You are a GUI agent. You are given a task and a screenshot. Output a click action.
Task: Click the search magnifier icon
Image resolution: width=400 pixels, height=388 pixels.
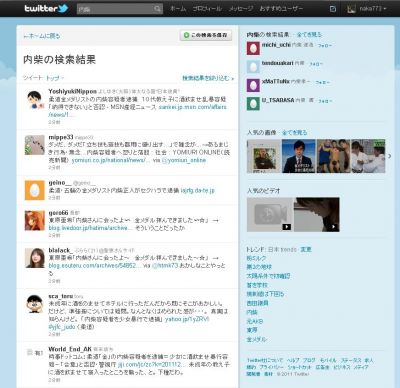point(157,9)
